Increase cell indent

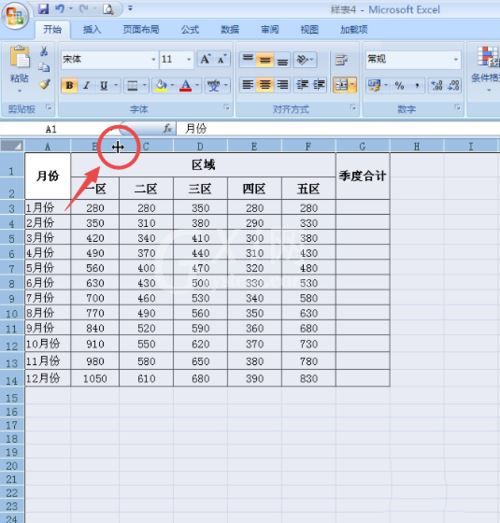pyautogui.click(x=319, y=85)
